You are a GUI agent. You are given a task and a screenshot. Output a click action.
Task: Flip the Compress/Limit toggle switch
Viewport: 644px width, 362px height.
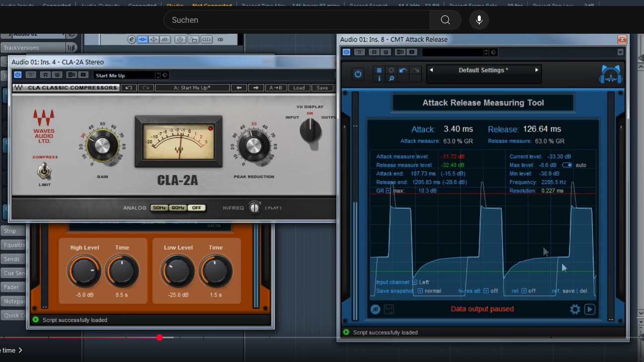pos(45,172)
